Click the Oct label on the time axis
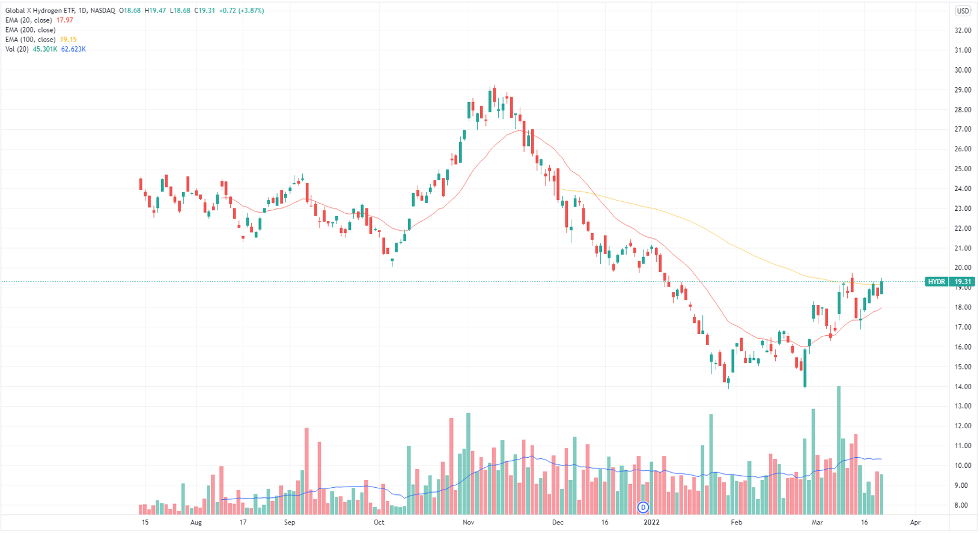The height and width of the screenshot is (534, 980). 379,523
